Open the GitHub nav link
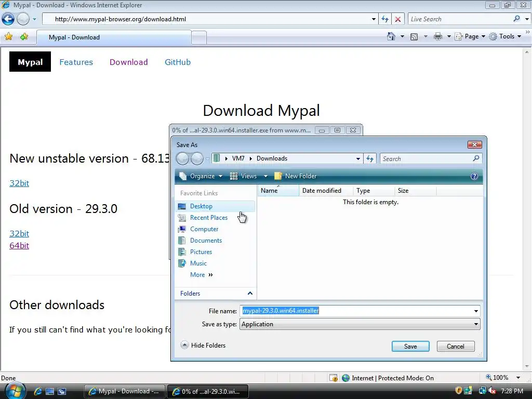This screenshot has height=399, width=532. pos(178,62)
